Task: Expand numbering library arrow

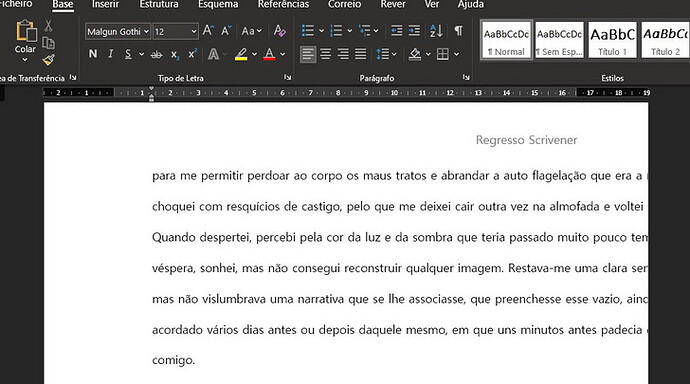Action: pyautogui.click(x=350, y=31)
